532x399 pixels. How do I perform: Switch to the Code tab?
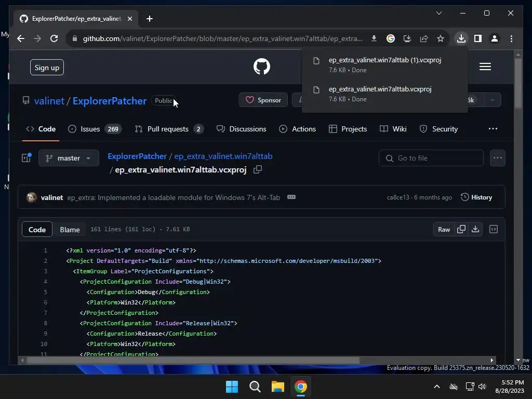[x=41, y=129]
